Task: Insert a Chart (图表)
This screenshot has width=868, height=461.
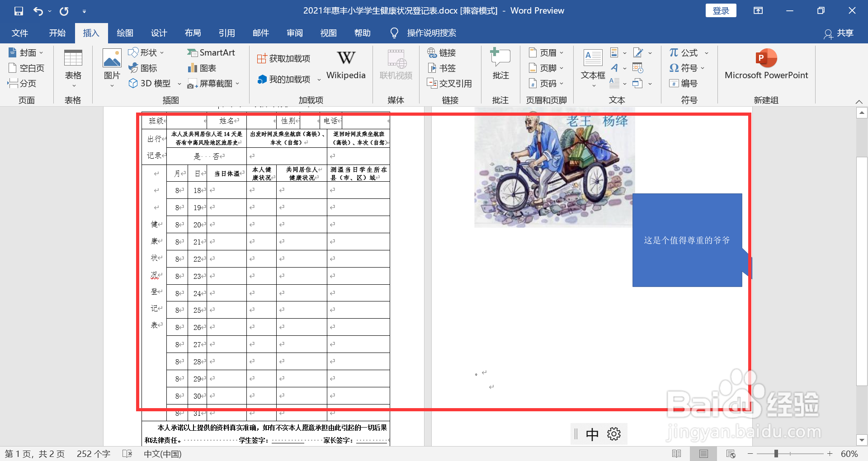Action: (x=202, y=68)
